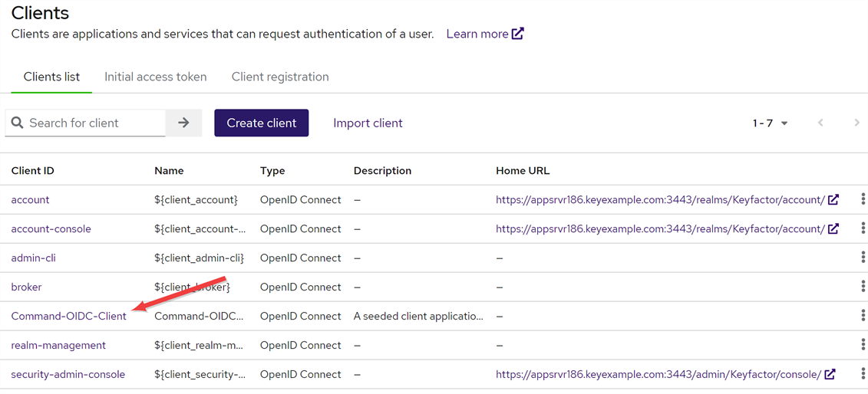Screen dimensions: 868x394
Task: Open kebab menu for admin-cli row
Action: point(863,258)
